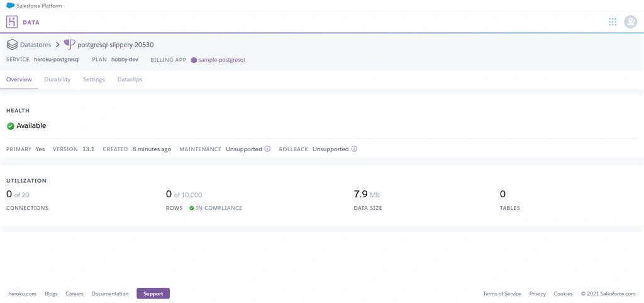Image resolution: width=644 pixels, height=303 pixels.
Task: Open the Dataclips tab
Action: tap(130, 79)
